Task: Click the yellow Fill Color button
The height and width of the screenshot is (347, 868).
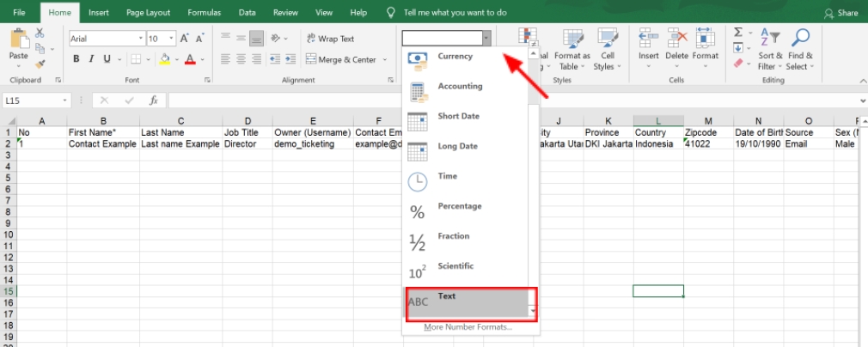Action: (163, 59)
